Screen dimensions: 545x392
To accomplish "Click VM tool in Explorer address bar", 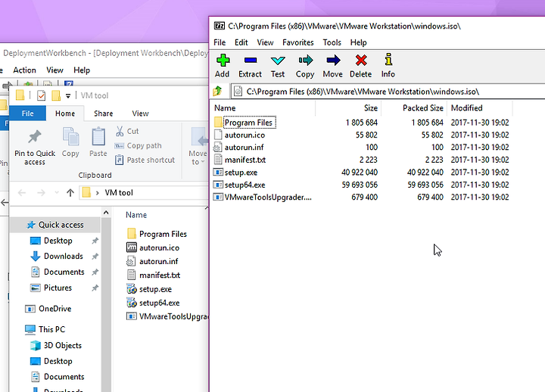I will tap(119, 192).
